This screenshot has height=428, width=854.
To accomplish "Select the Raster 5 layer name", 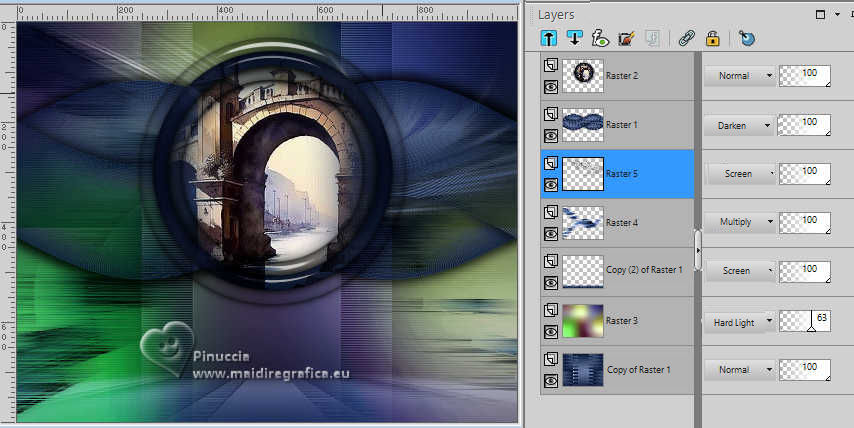I will click(x=622, y=174).
